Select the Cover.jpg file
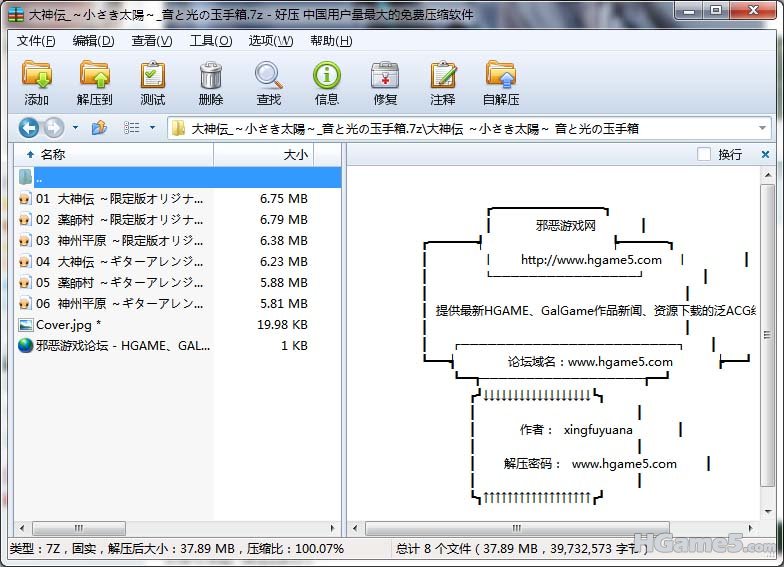The height and width of the screenshot is (567, 784). pyautogui.click(x=68, y=324)
